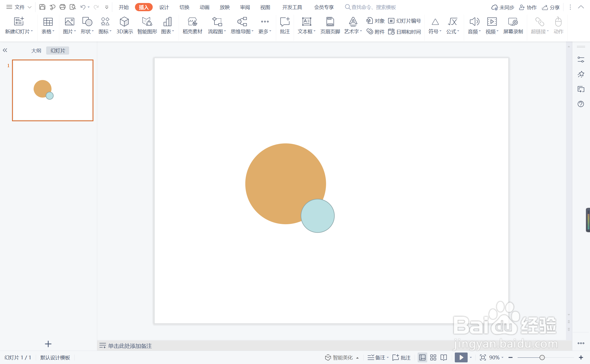590x364 pixels.
Task: Expand the 智能美化 options arrow
Action: point(357,358)
